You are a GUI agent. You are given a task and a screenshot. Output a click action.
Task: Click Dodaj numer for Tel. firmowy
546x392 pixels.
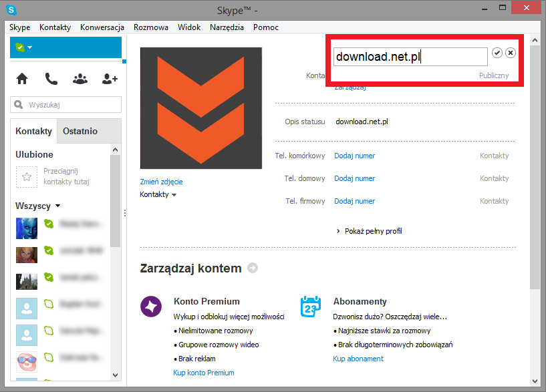click(354, 201)
